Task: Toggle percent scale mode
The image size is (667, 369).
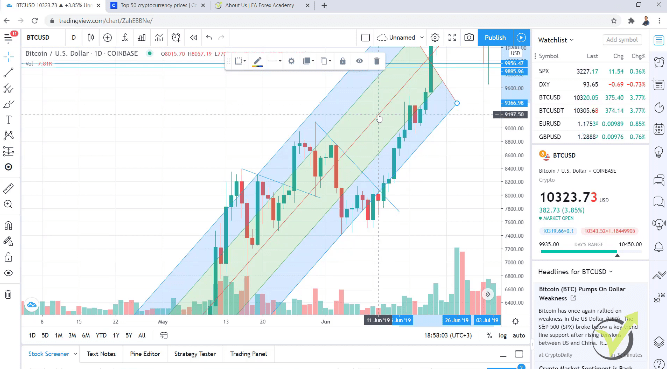Action: [x=490, y=335]
